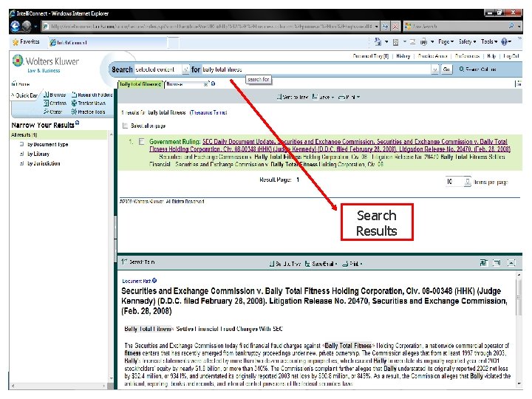The height and width of the screenshot is (399, 532).
Task: Jump to the 1st Search Term in the document
Action: (x=138, y=262)
